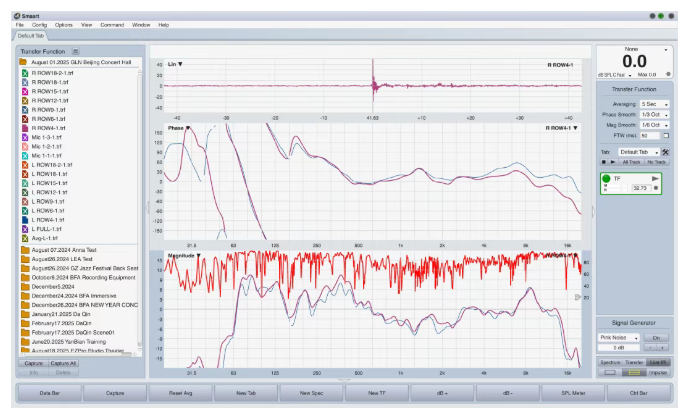Open the Command menu

112,24
